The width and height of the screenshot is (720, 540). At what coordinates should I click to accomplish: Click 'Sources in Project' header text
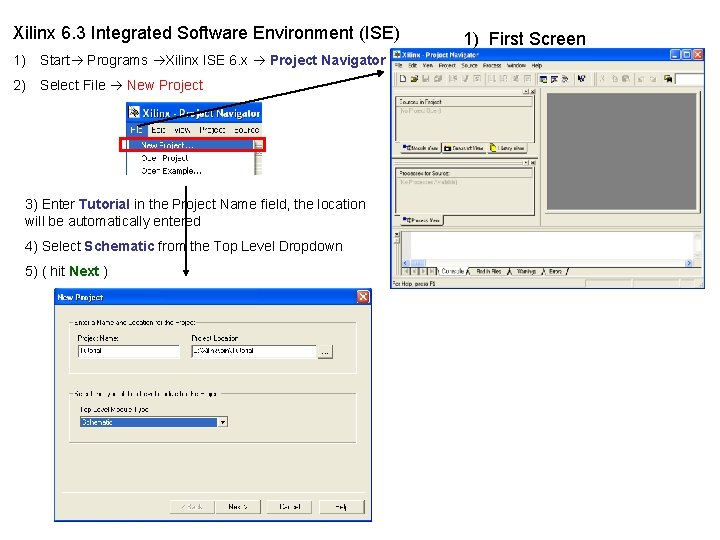tap(420, 101)
